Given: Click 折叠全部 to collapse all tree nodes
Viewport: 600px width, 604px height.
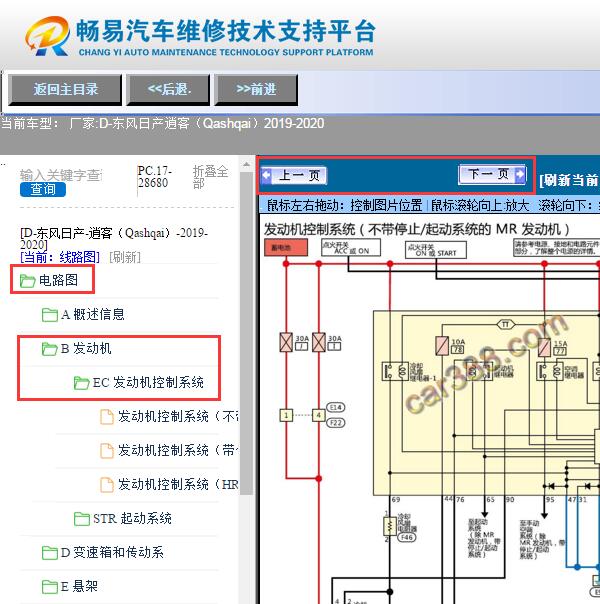Looking at the screenshot, I should (210, 177).
